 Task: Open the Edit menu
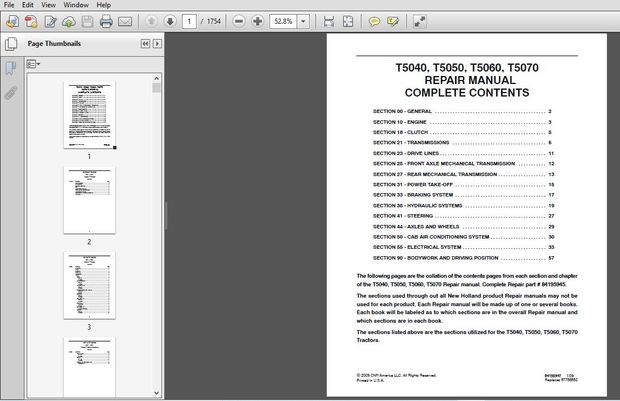pyautogui.click(x=28, y=5)
